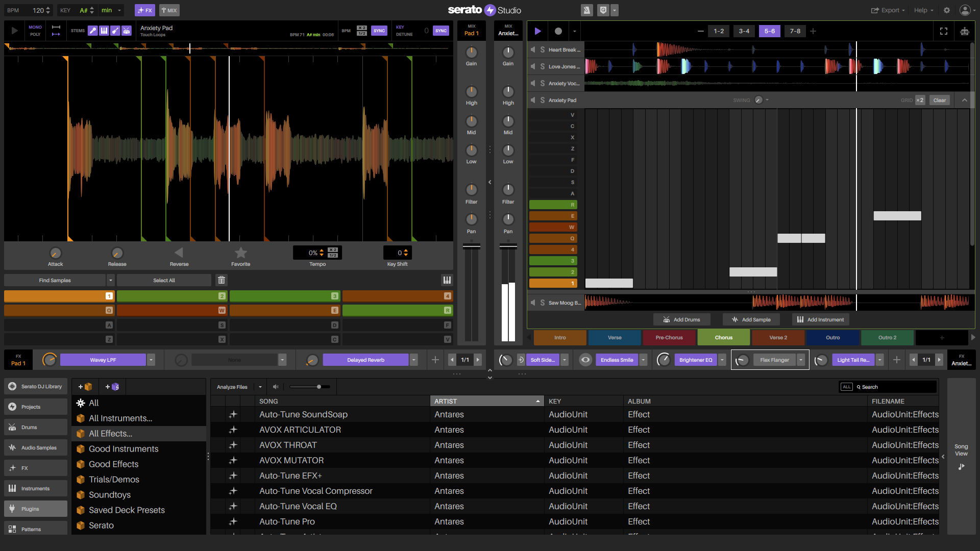
Task: Click the Clear grid button
Action: [939, 100]
